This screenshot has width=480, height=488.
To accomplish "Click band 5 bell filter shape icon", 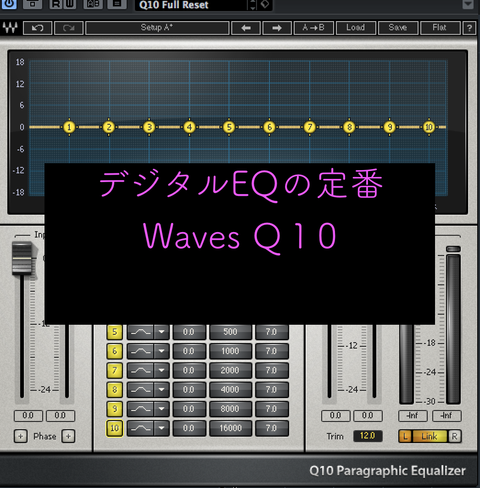I will 140,332.
